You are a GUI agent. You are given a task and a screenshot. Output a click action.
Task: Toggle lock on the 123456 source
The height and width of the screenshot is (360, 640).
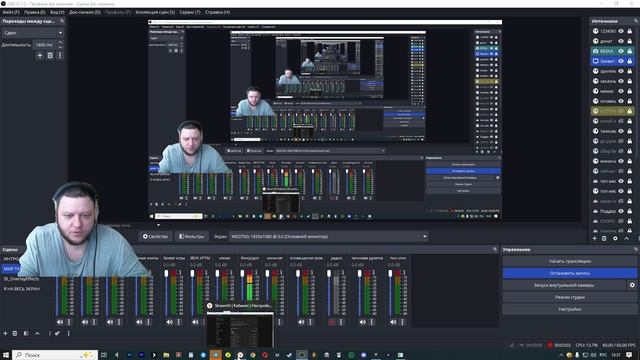point(630,31)
